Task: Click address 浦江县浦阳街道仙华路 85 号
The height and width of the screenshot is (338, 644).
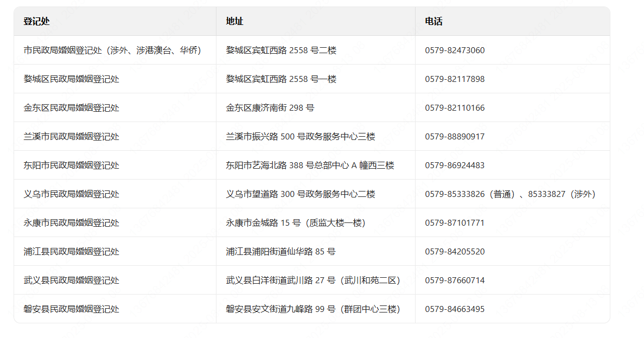Action: [280, 251]
